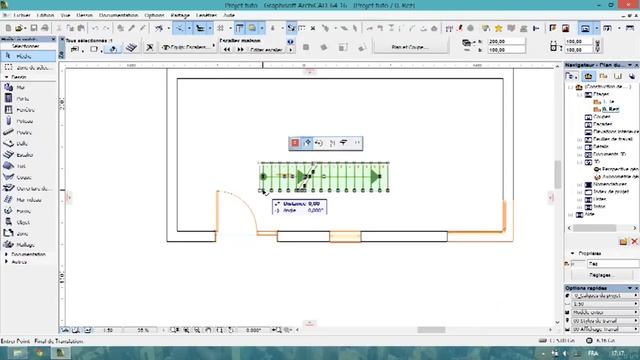The height and width of the screenshot is (360, 640).
Task: Click red delete icon in pet palette
Action: (x=295, y=142)
